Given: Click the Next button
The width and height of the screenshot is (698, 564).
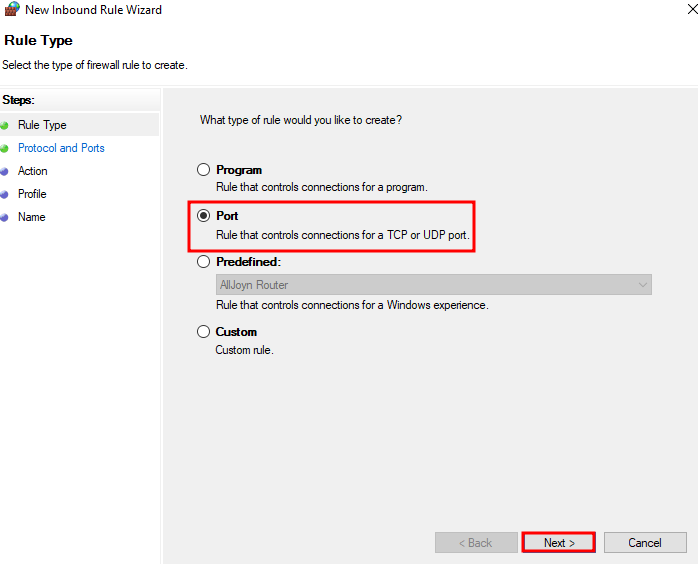Looking at the screenshot, I should point(559,543).
